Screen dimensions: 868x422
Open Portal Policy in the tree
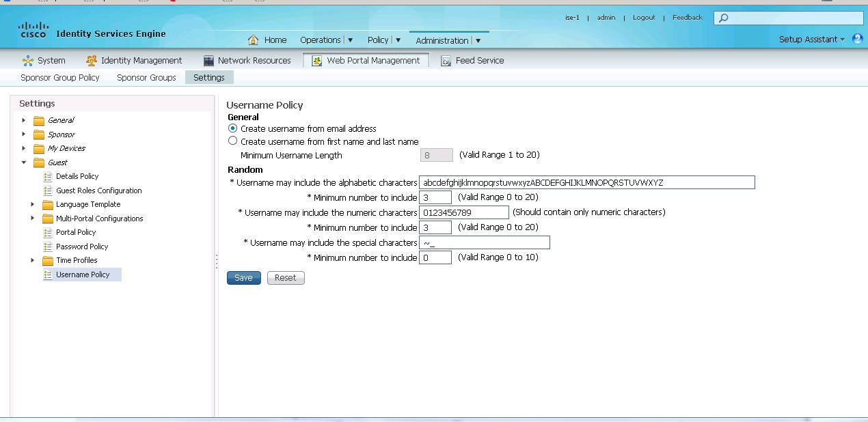(76, 232)
